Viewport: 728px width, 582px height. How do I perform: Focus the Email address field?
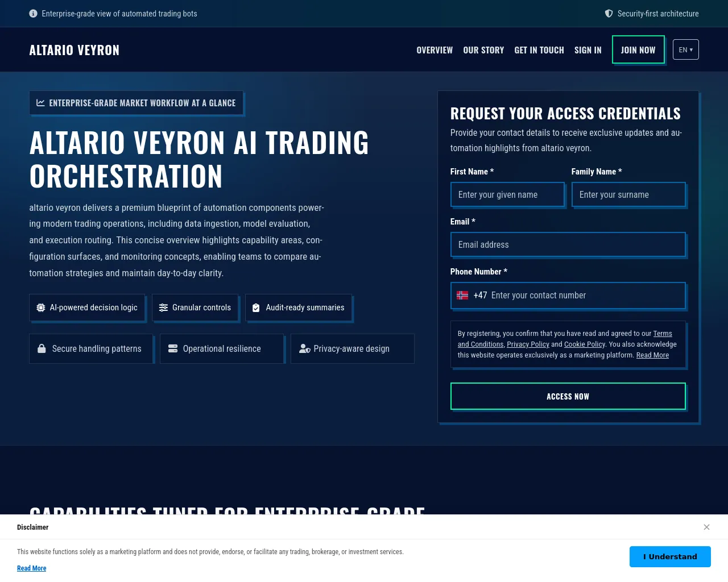tap(568, 244)
